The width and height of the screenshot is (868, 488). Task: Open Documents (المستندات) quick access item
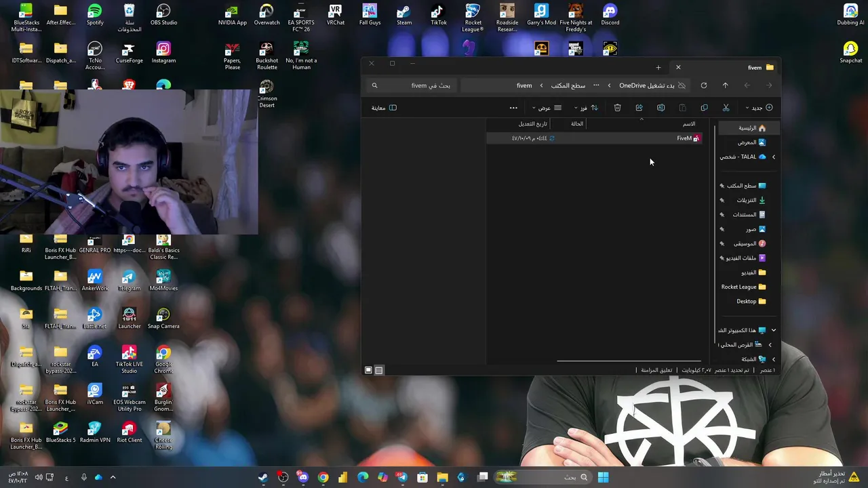[x=749, y=215]
